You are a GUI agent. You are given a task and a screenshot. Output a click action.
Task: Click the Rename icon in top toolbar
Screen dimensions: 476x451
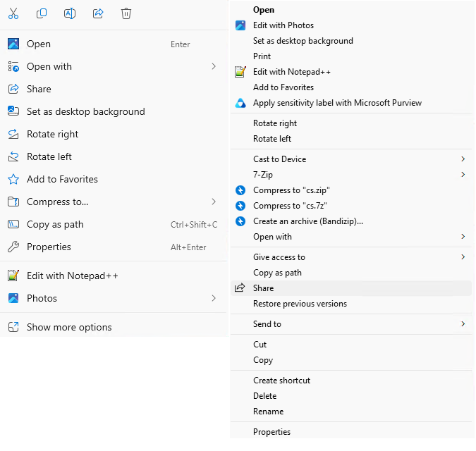(x=70, y=13)
